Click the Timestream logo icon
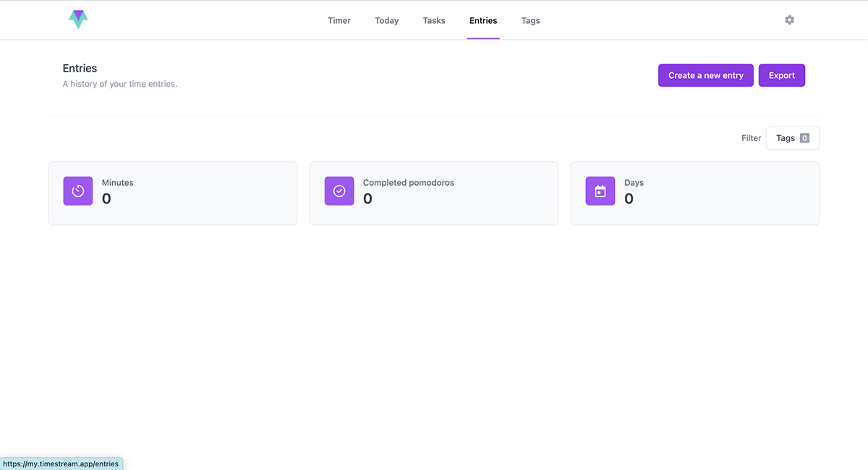Screen dimensions: 868x470 coord(77,20)
